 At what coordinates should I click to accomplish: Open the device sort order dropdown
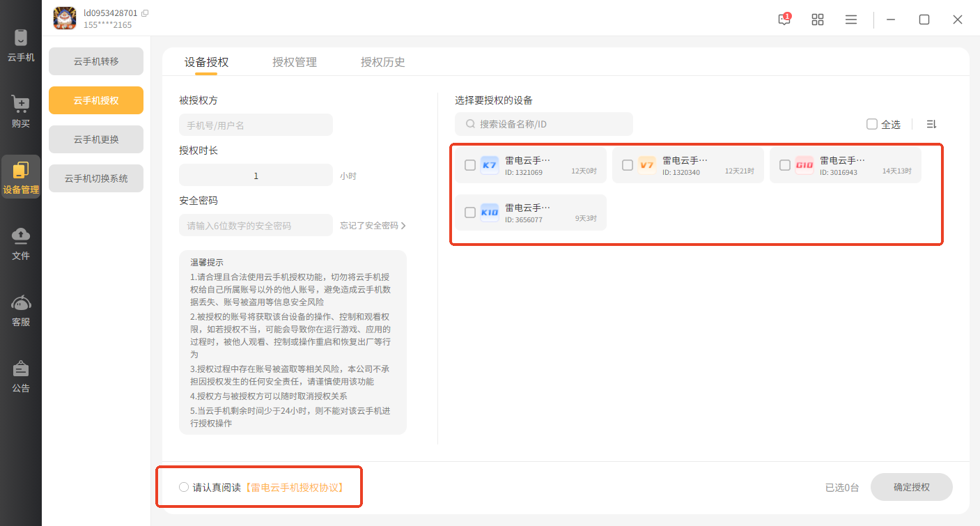[x=931, y=124]
